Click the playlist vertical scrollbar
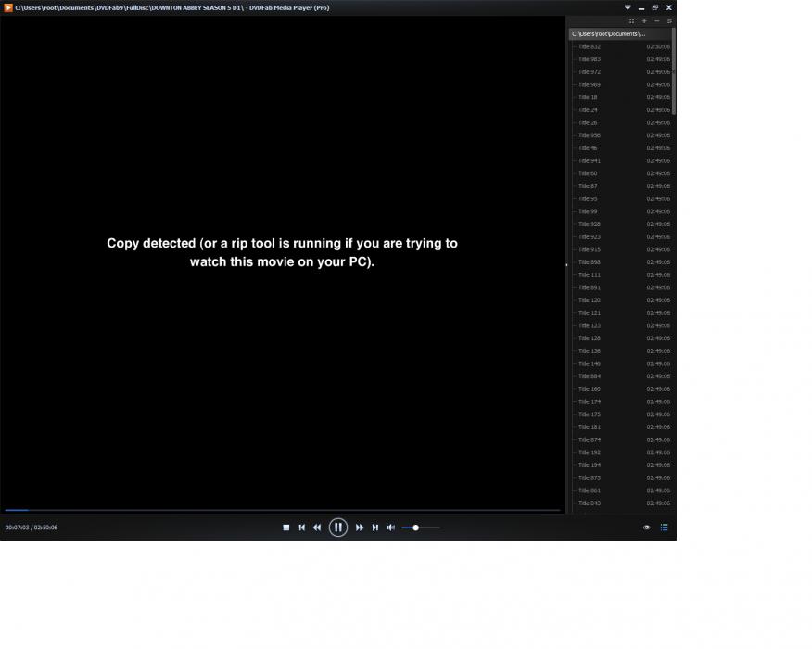 click(673, 71)
